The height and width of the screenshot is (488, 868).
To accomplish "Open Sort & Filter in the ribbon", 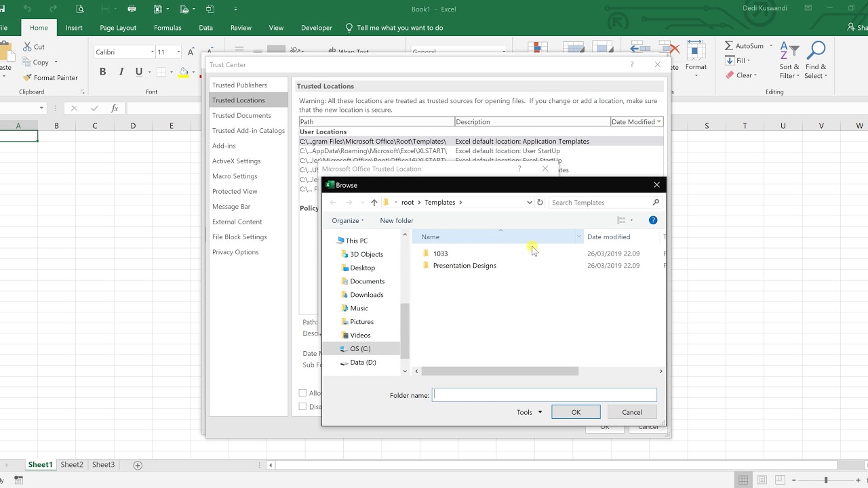I will (789, 61).
